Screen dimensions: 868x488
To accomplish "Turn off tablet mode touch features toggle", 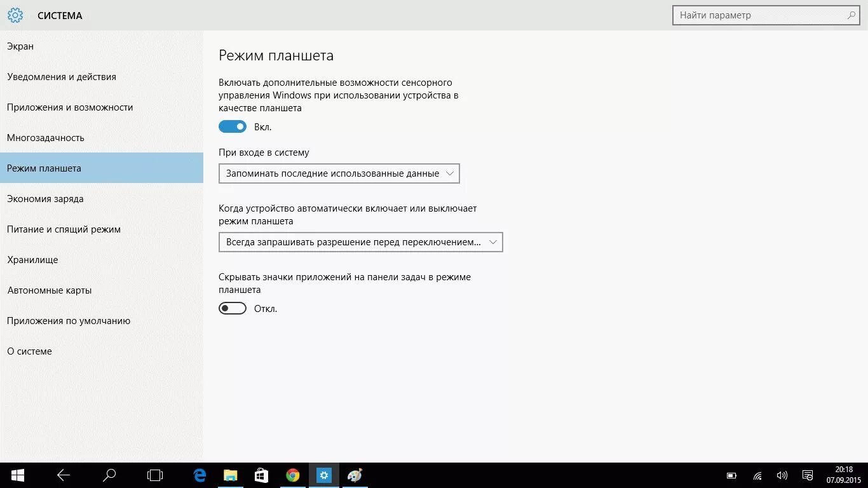I will tap(233, 126).
